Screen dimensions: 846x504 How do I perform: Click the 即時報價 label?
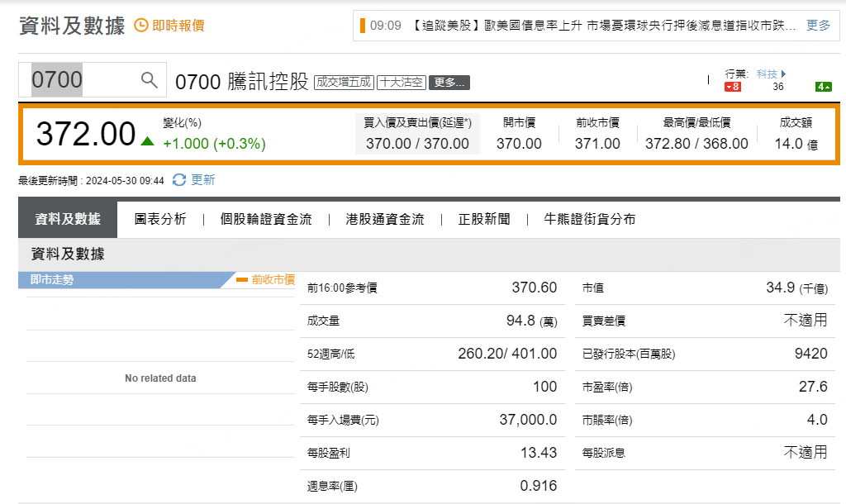178,26
